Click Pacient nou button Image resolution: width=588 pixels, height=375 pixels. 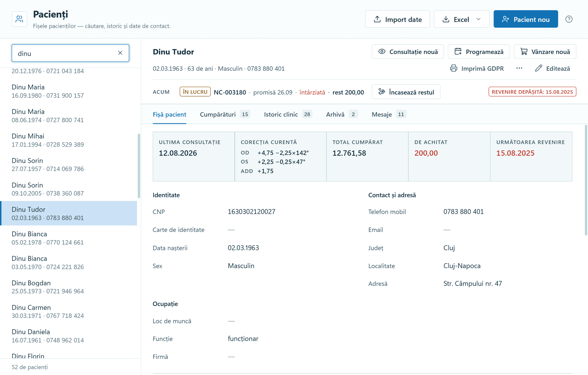click(x=526, y=19)
